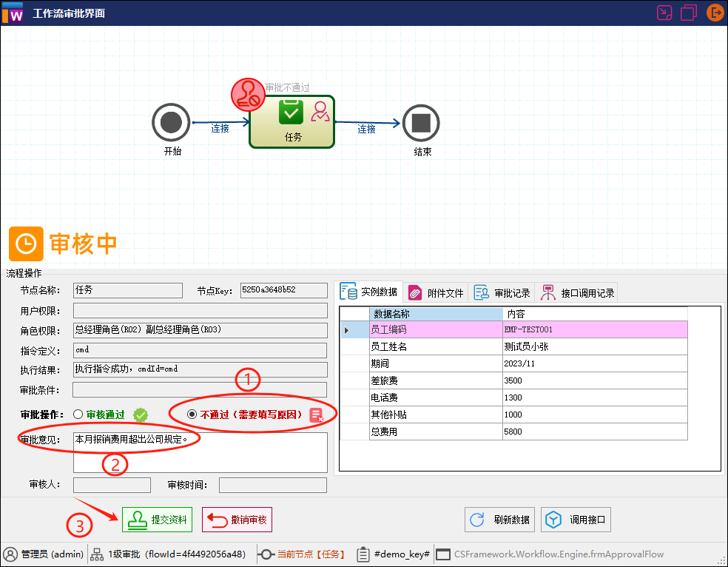The image size is (728, 567).
Task: Click the 1000 value cell
Action: 596,415
